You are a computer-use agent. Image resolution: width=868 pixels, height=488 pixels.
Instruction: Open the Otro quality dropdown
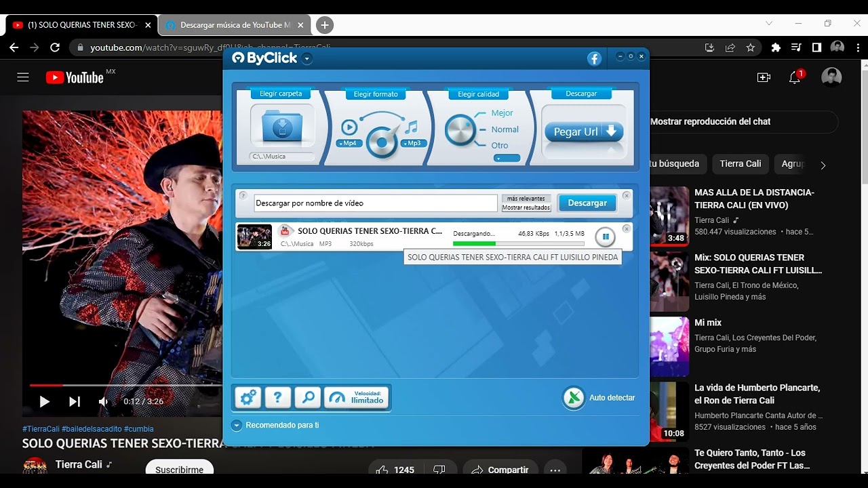pos(507,159)
